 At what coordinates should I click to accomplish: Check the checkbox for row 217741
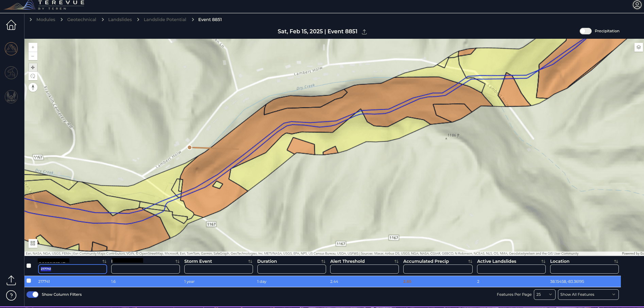[x=29, y=281]
